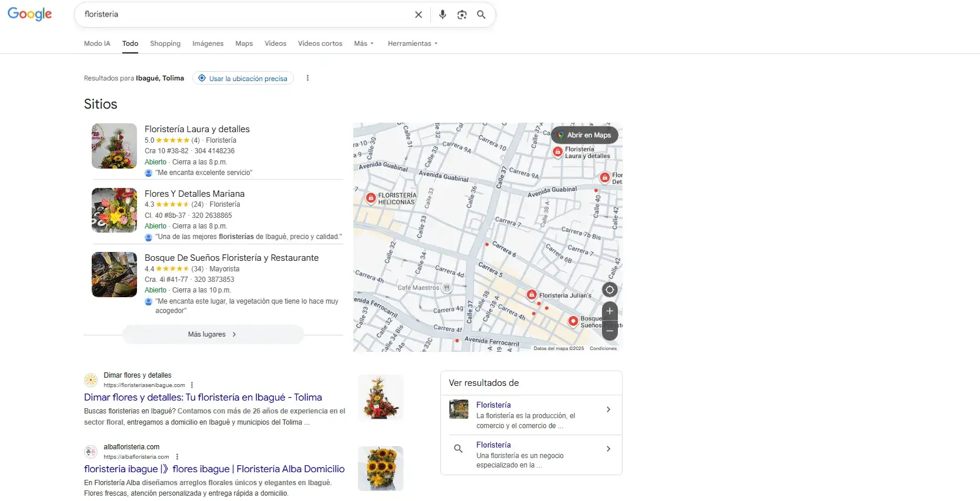Switch to the Maps tab
This screenshot has height=501, width=980.
coord(244,43)
